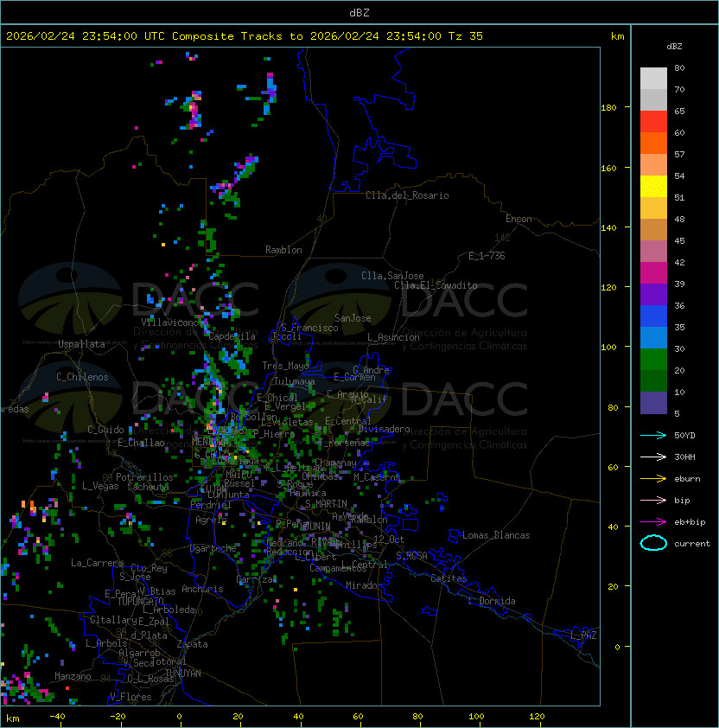Viewport: 719px width, 728px height.
Task: Click the 'Clla.del_Rosario' map label
Action: [x=407, y=195]
